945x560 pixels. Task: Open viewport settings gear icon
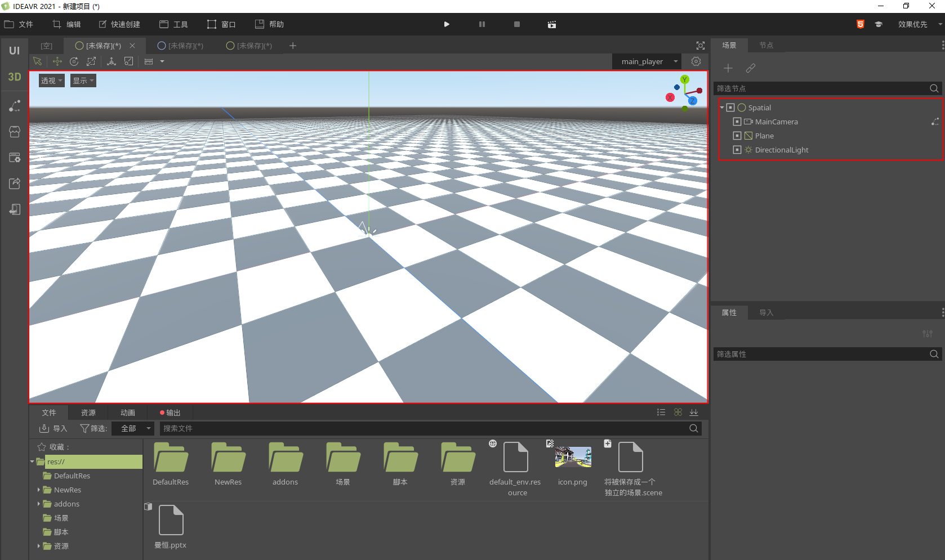pos(696,61)
